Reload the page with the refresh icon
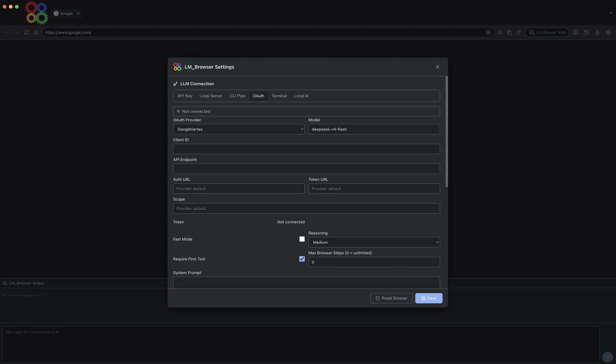The height and width of the screenshot is (364, 616). 26,32
